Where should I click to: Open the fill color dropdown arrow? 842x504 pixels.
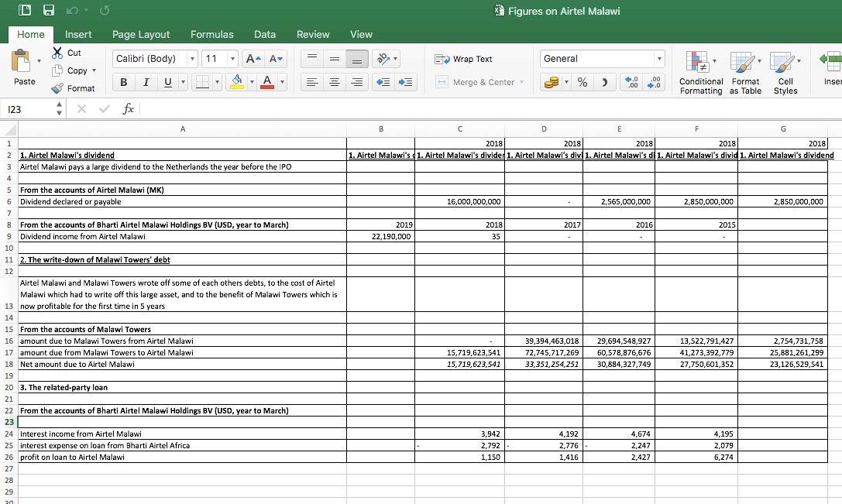[x=251, y=82]
